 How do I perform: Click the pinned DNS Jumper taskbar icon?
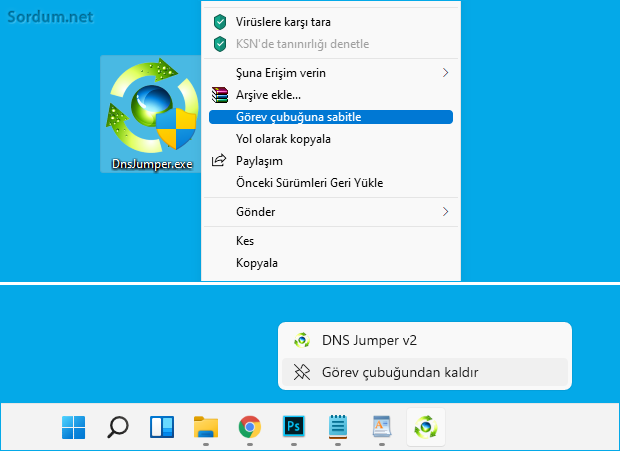[427, 428]
